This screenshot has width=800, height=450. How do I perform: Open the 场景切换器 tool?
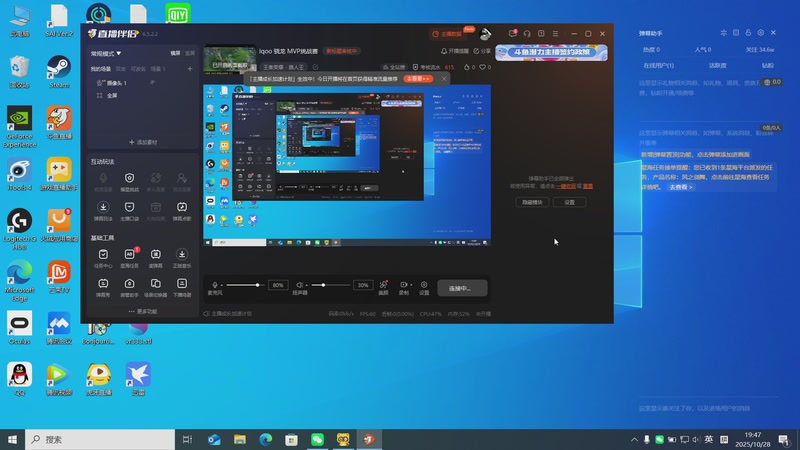point(156,287)
